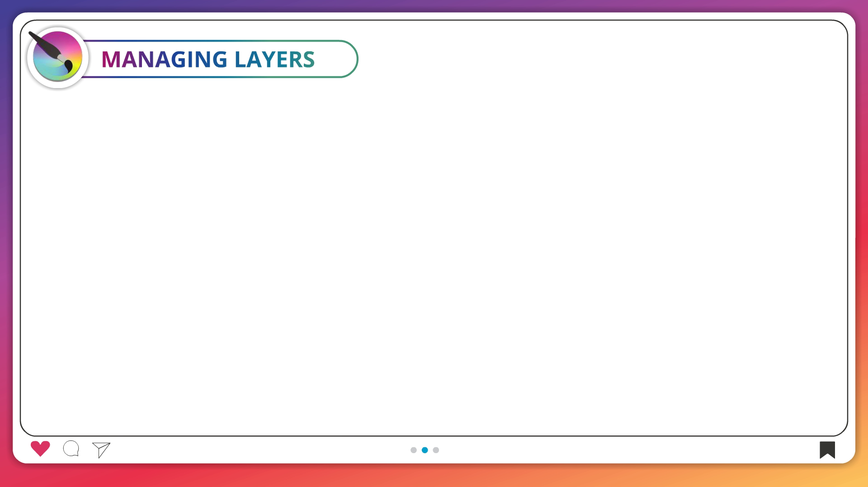
Task: Click the empty white content area center
Action: [434, 253]
